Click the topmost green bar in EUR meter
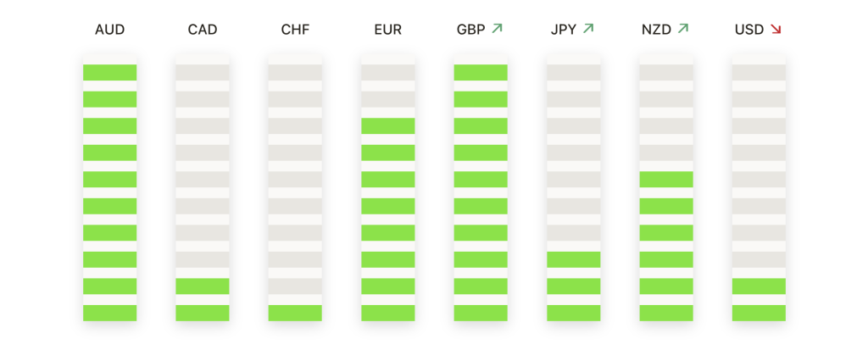The height and width of the screenshot is (350, 868). [388, 126]
